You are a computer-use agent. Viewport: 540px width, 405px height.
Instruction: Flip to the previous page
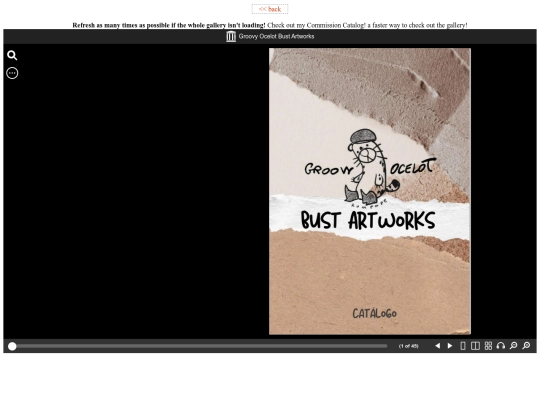437,345
